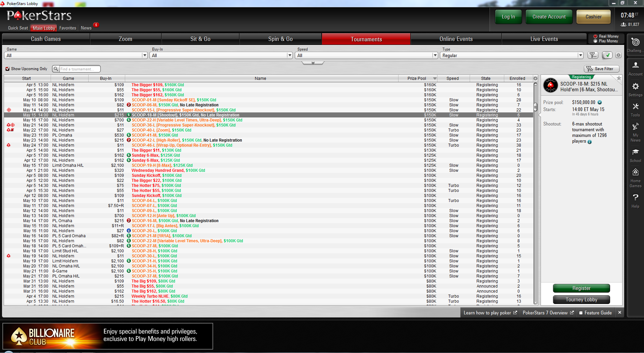644x353 pixels.
Task: Click the Create Account button
Action: (549, 17)
